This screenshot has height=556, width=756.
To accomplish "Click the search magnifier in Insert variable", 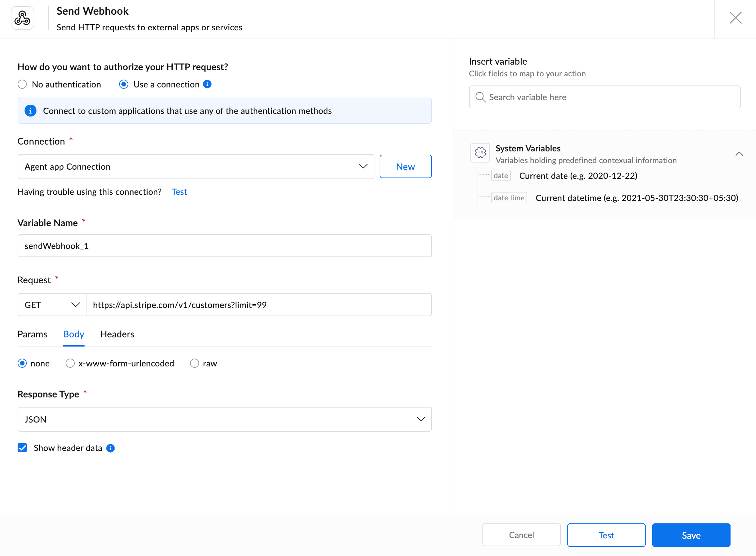I will pos(481,97).
